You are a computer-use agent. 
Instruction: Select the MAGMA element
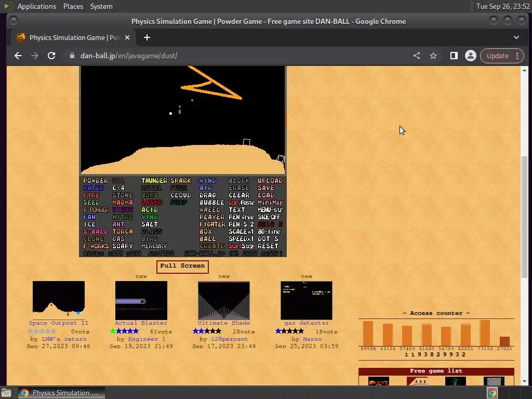pyautogui.click(x=123, y=203)
